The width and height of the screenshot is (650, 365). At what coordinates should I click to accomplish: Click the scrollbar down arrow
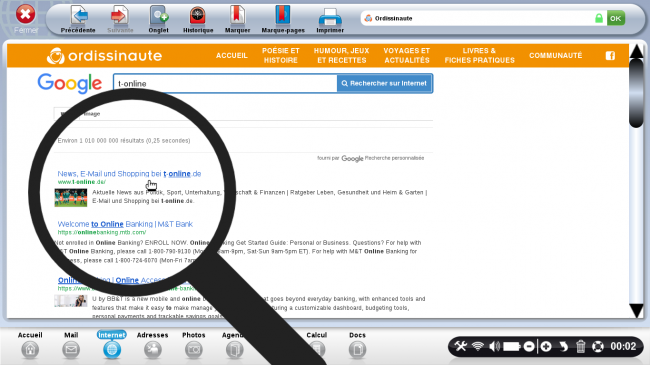636,310
